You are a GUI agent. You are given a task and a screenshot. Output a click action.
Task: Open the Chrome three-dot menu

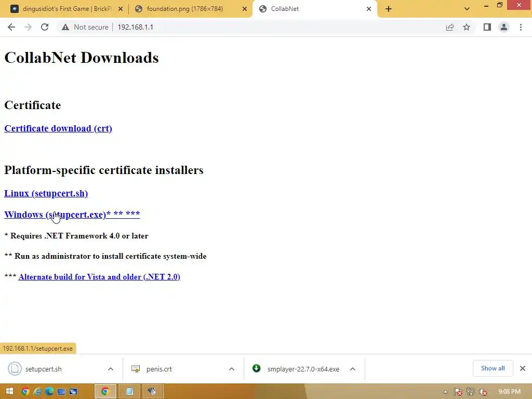[x=521, y=27]
